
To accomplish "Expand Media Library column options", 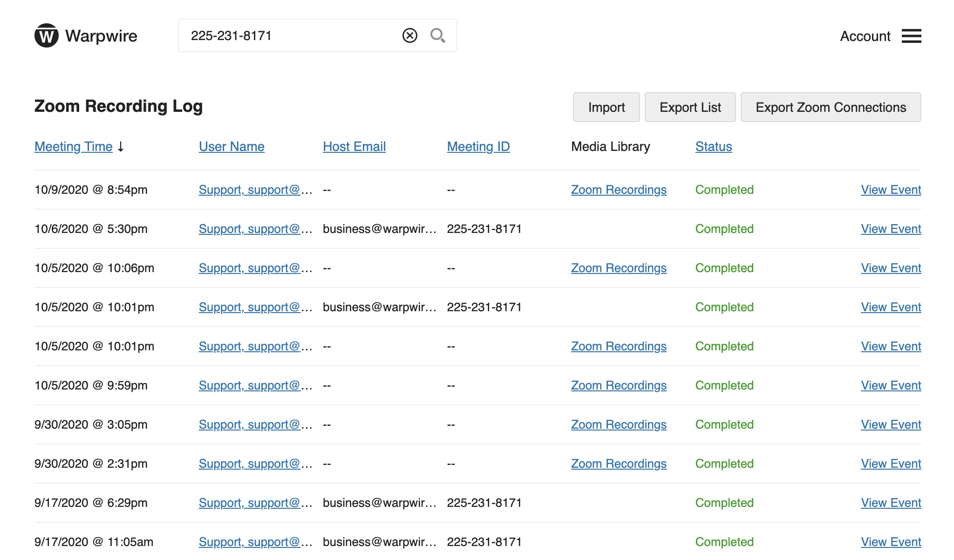I will click(x=611, y=146).
